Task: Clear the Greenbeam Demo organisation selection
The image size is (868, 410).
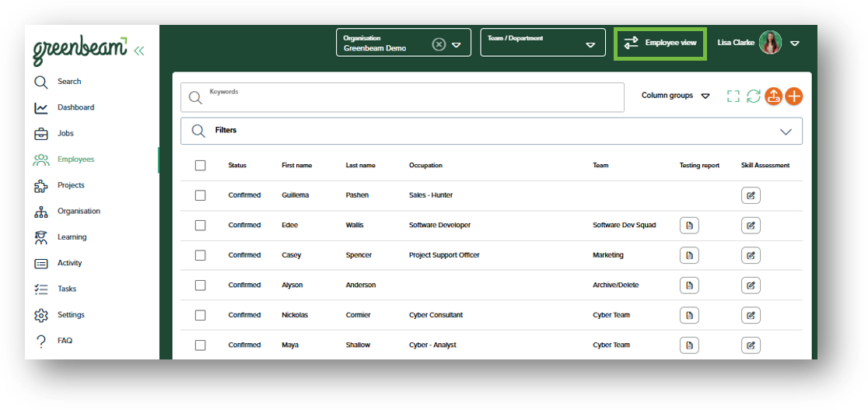Action: point(439,44)
